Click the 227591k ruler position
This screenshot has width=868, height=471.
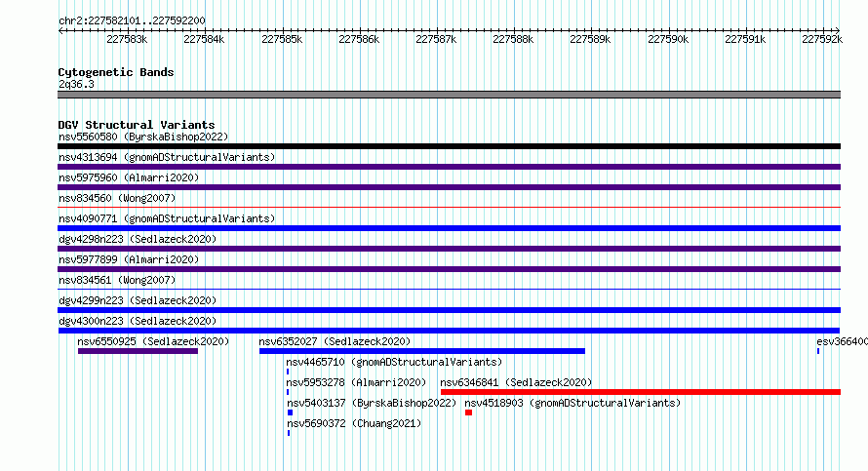[x=745, y=39]
